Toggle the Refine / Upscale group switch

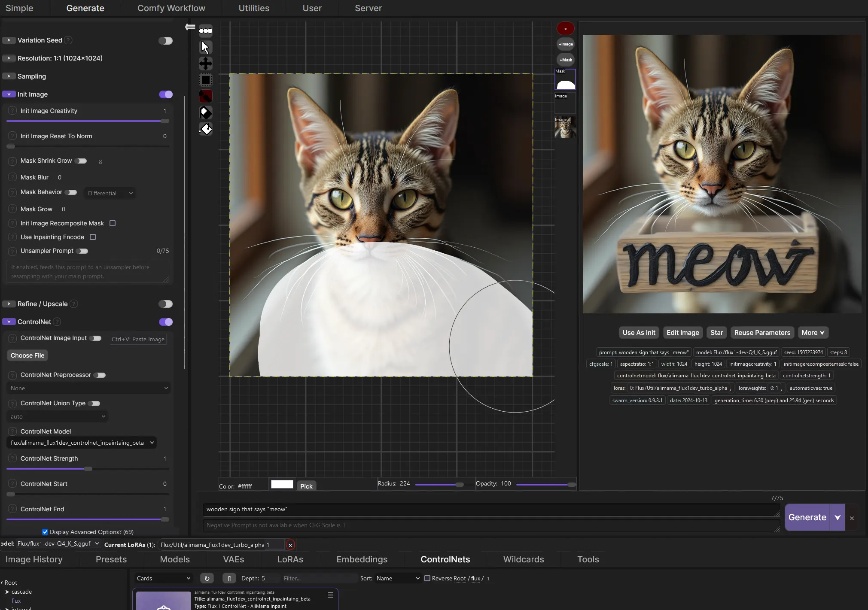coord(165,304)
